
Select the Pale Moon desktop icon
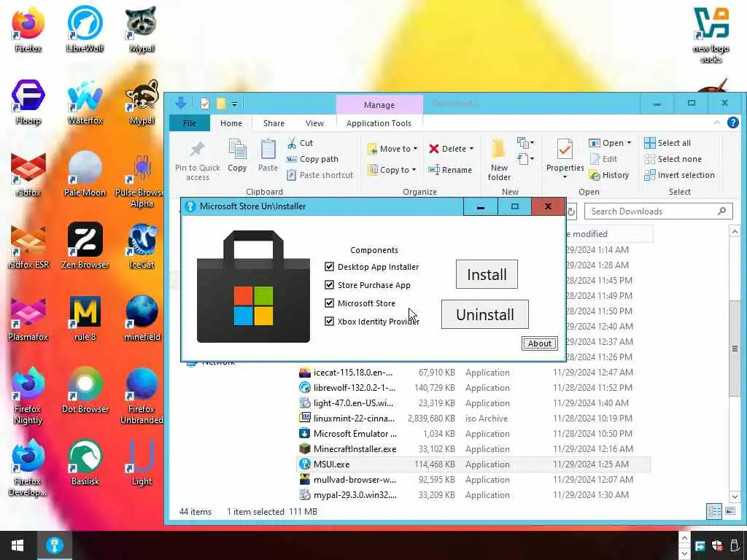coord(85,174)
